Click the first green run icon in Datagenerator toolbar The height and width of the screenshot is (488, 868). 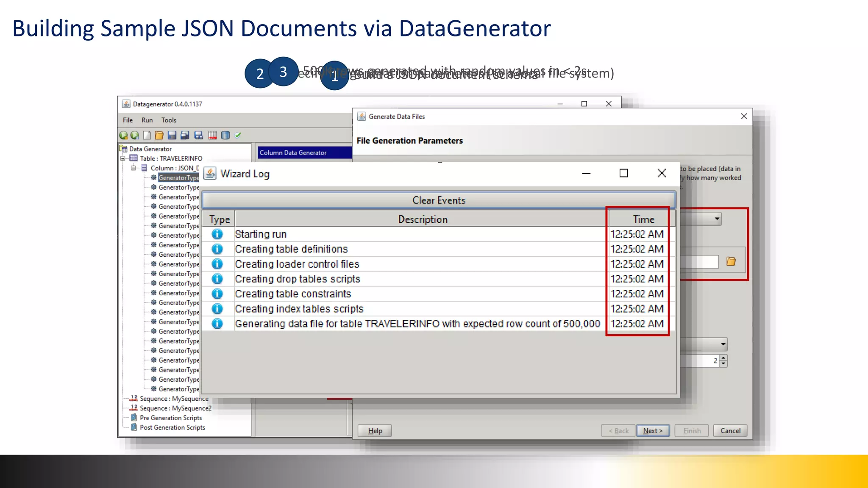point(123,135)
